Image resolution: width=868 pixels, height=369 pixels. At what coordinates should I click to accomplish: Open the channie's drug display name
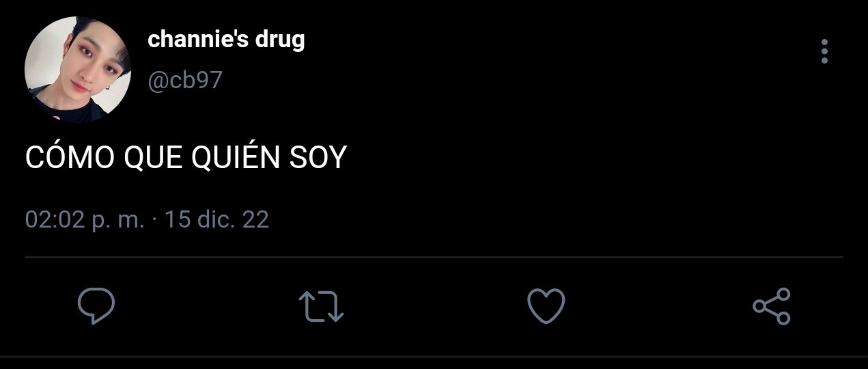click(226, 40)
